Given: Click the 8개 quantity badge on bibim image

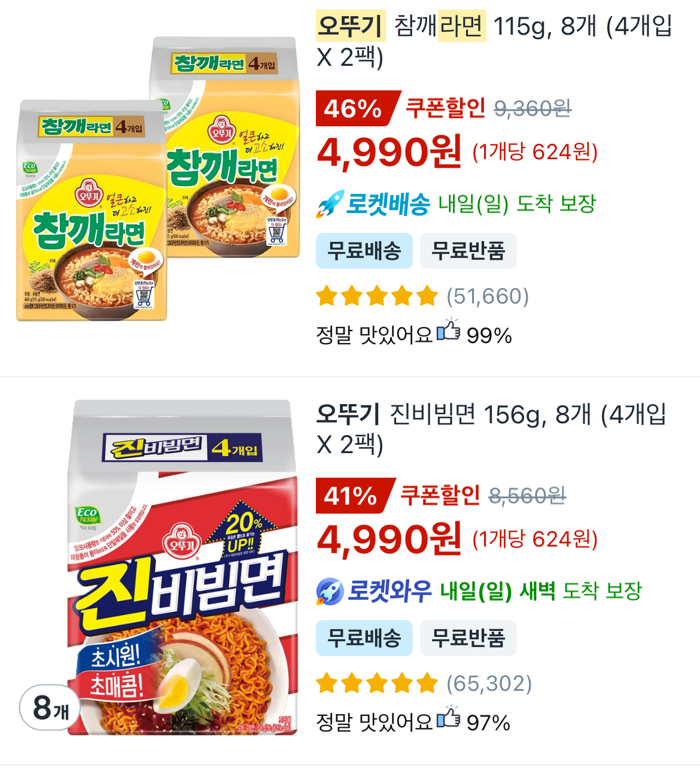Looking at the screenshot, I should 50,708.
